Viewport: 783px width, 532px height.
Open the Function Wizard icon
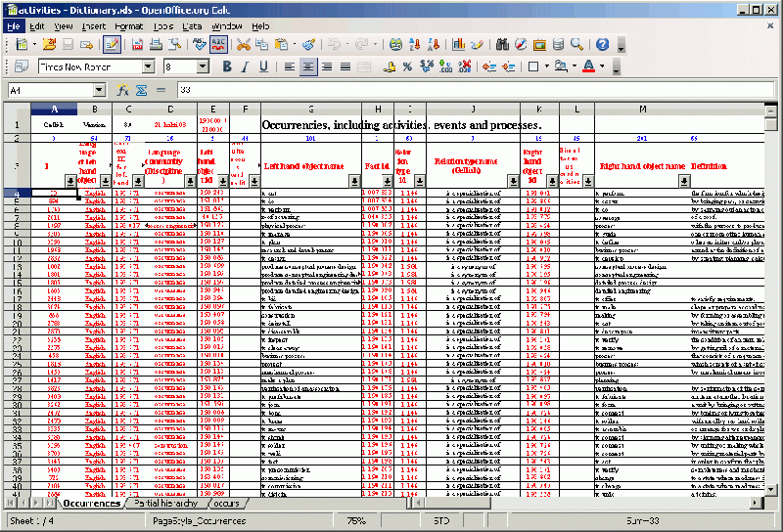tap(124, 90)
